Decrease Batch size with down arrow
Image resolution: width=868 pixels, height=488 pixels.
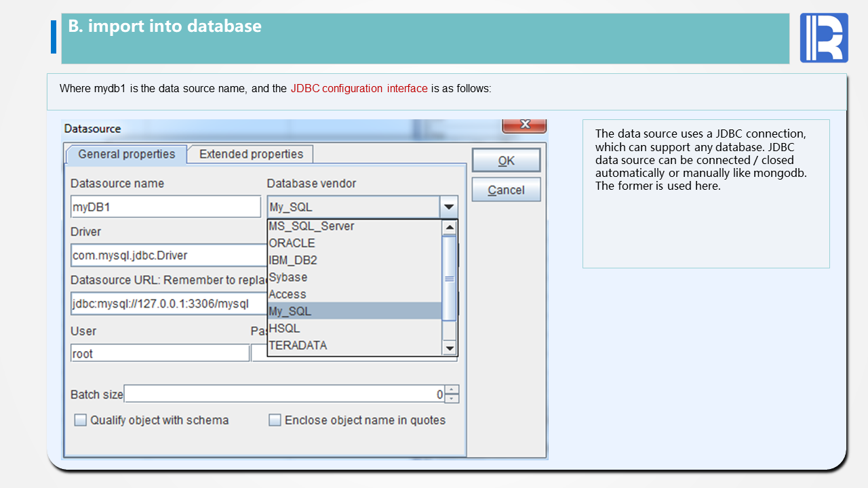click(x=452, y=398)
